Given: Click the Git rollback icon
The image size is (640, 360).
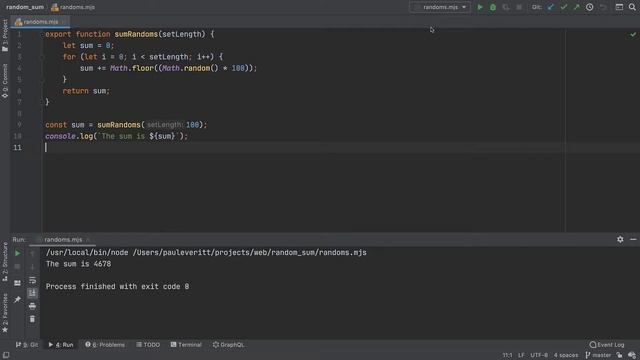Looking at the screenshot, I should (x=603, y=7).
